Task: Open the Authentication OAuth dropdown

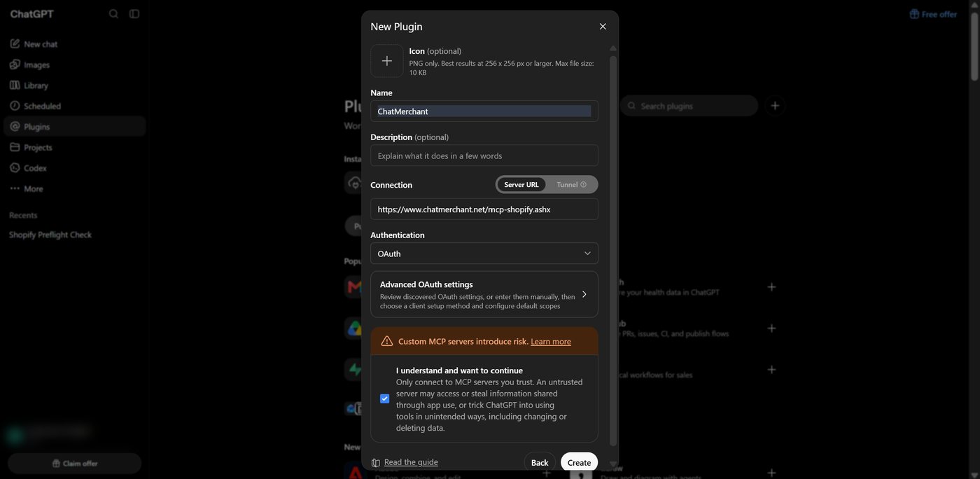Action: (484, 254)
